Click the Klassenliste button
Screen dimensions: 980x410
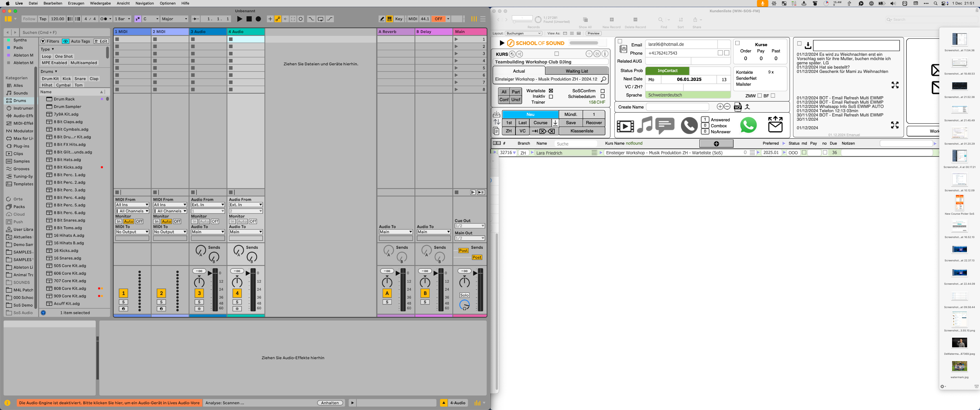pyautogui.click(x=582, y=131)
